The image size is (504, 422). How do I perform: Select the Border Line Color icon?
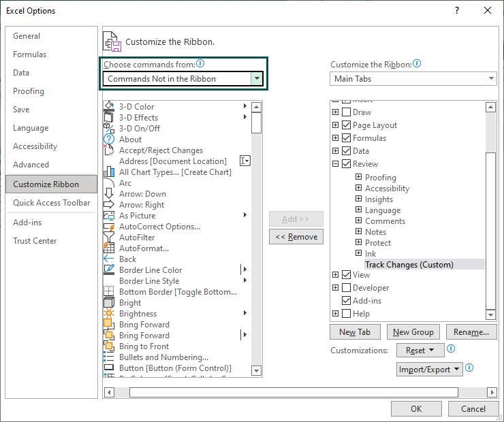[109, 270]
